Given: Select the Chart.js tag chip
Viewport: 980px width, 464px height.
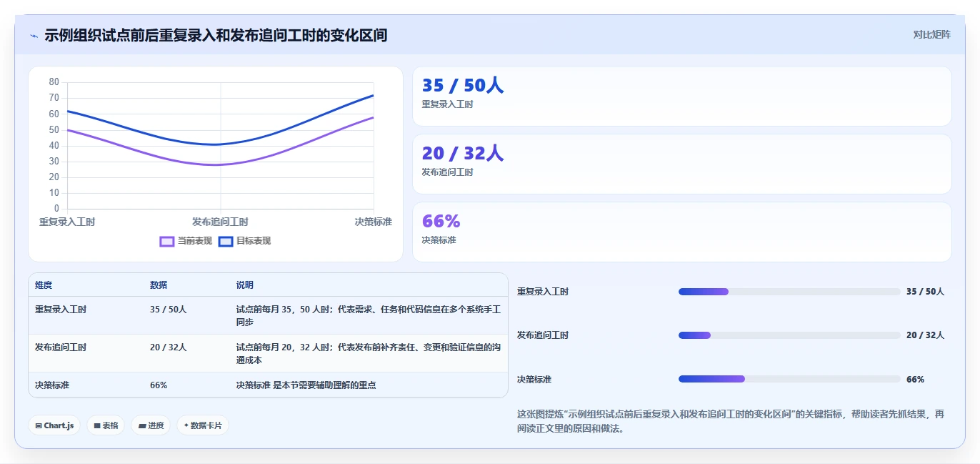Looking at the screenshot, I should 54,425.
